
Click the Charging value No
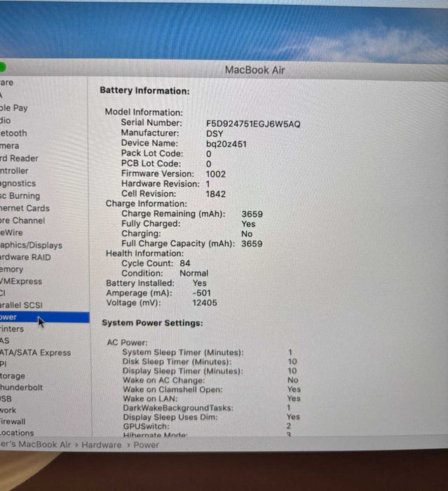247,234
